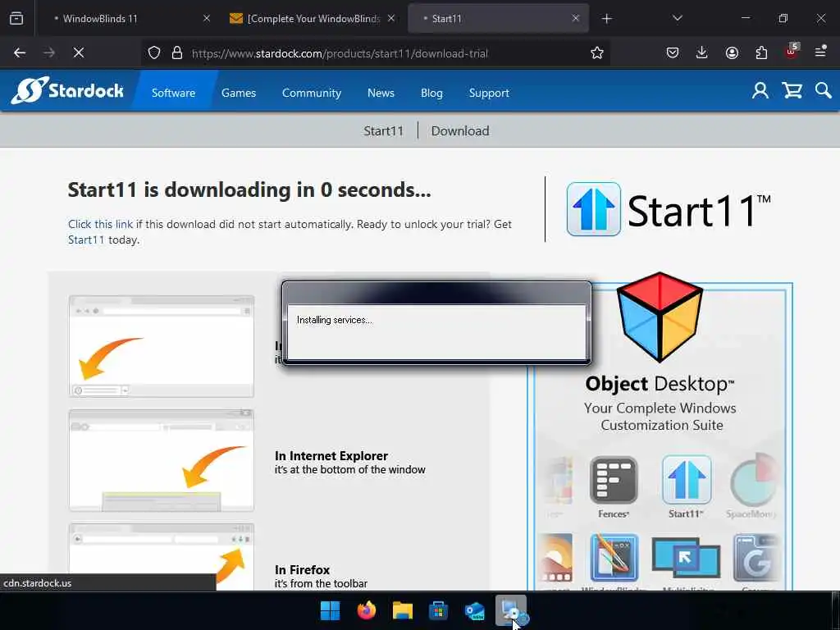Viewport: 840px width, 630px height.
Task: Close the Start11 browser tab
Action: (575, 18)
